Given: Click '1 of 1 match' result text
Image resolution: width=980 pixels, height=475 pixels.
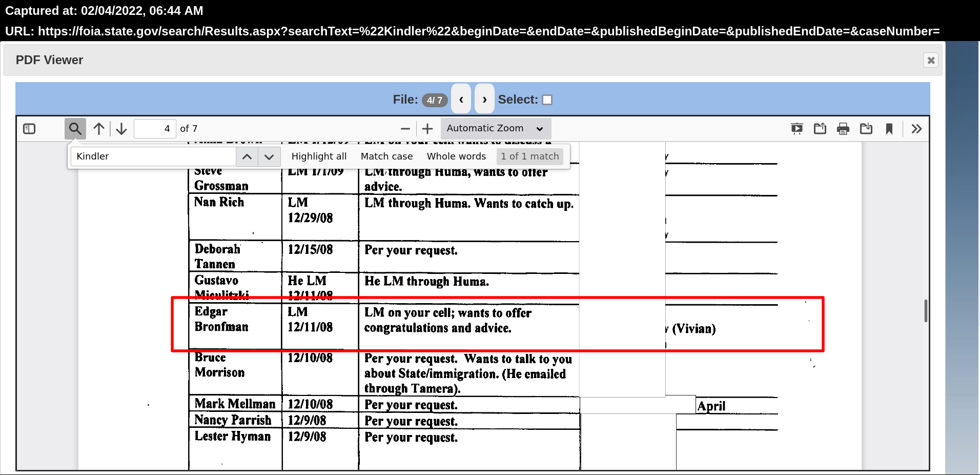Looking at the screenshot, I should click(530, 156).
